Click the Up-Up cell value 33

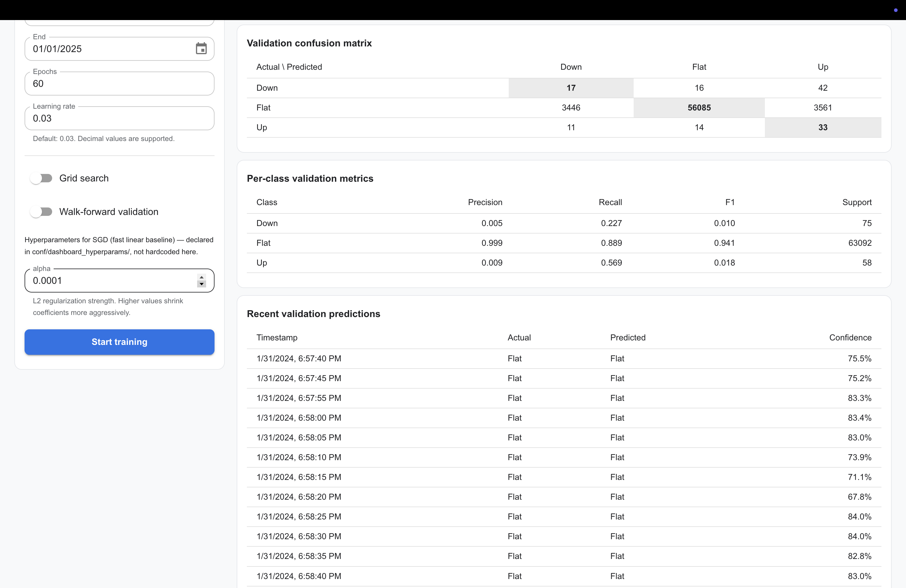pos(823,128)
